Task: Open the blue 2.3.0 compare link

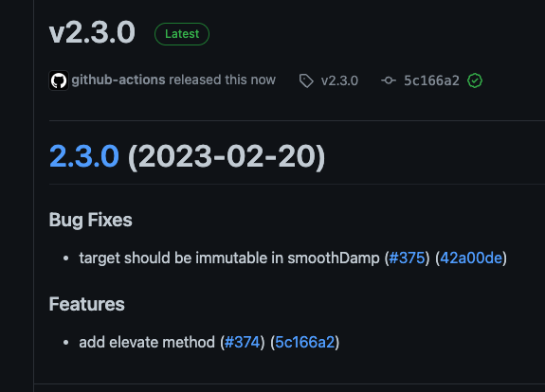Action: pos(84,156)
